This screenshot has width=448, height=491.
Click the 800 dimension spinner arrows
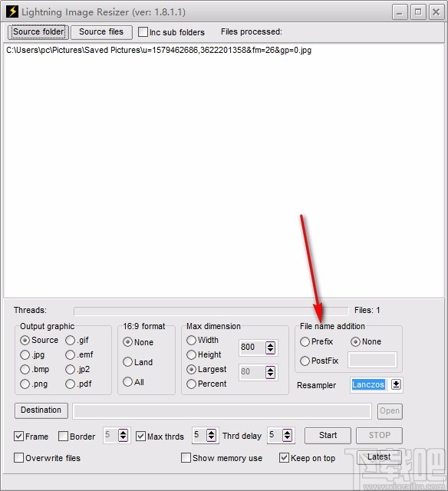(x=271, y=348)
